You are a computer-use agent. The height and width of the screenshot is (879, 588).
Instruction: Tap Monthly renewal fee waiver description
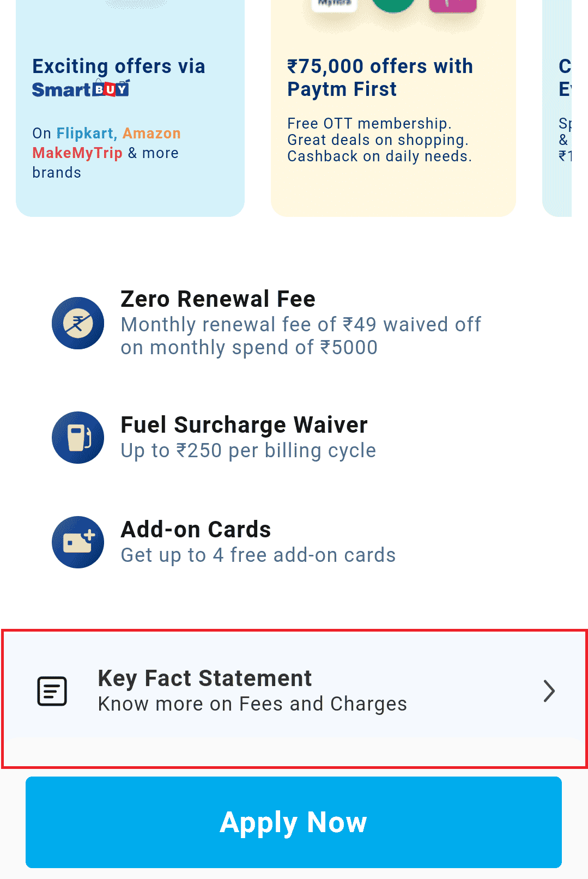coord(301,336)
